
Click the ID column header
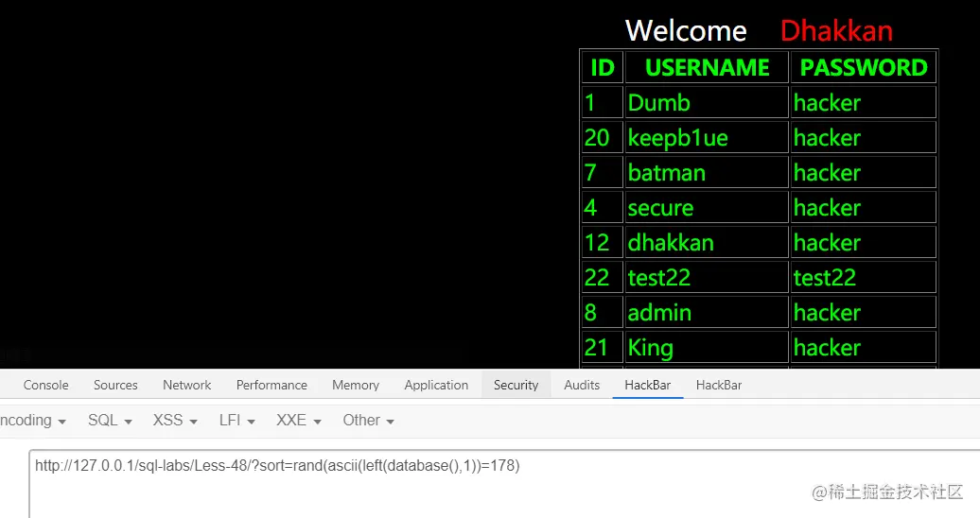603,67
